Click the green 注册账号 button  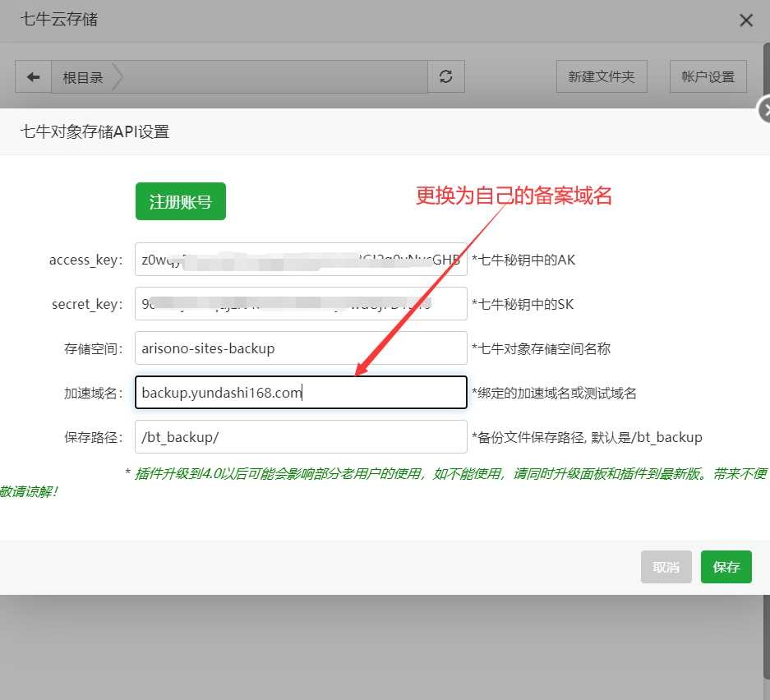[x=181, y=201]
